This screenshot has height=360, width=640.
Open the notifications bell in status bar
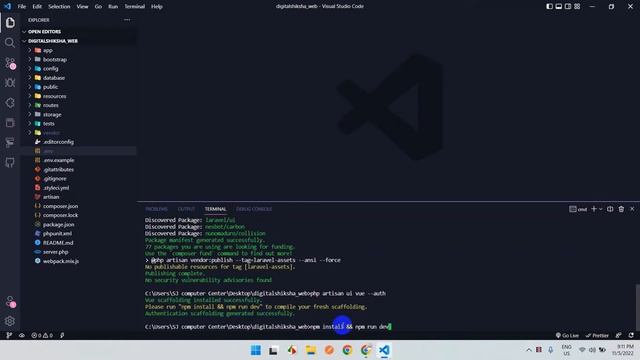[x=631, y=336]
